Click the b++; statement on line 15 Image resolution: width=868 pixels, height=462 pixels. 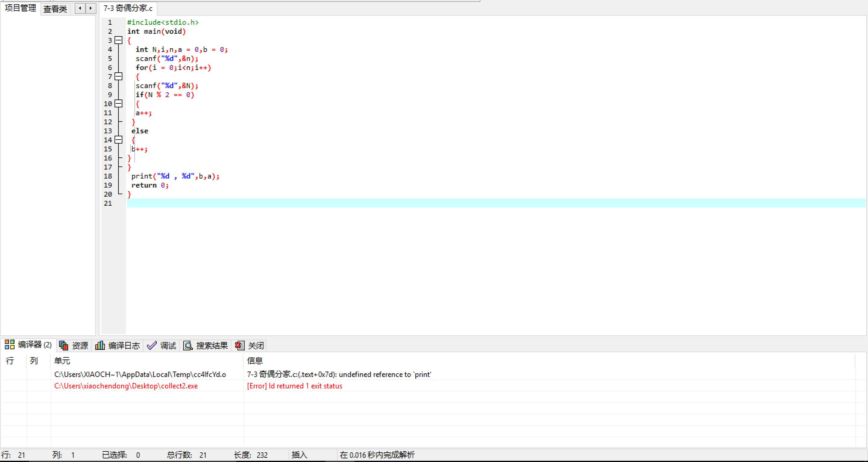pyautogui.click(x=140, y=149)
